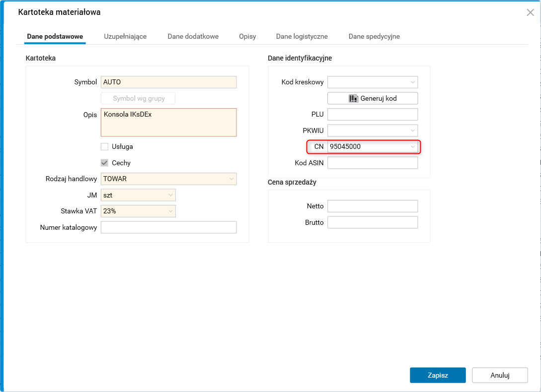541x392 pixels.
Task: Switch to the Uzupełniające tab
Action: tap(125, 36)
